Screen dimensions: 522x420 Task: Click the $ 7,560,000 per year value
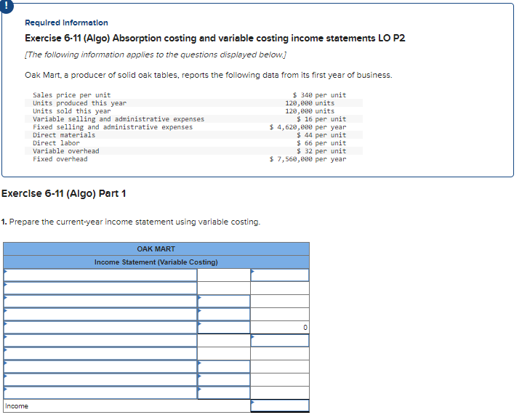[x=308, y=159]
